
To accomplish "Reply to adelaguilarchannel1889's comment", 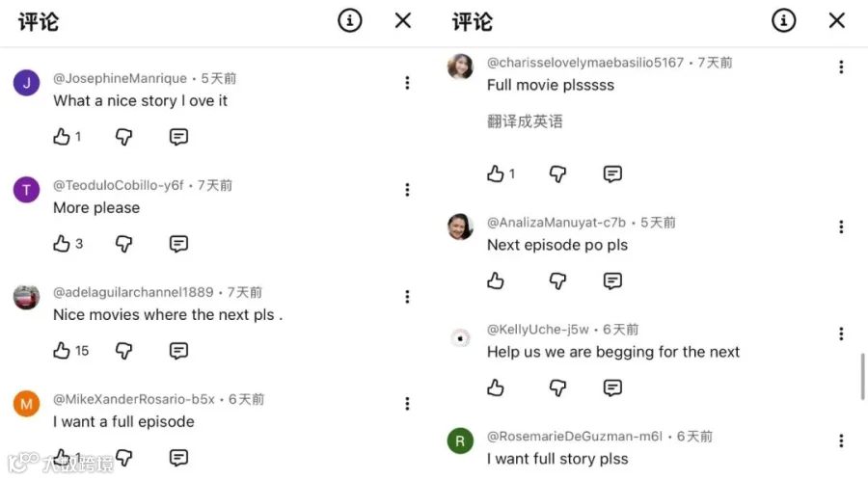I will (178, 351).
